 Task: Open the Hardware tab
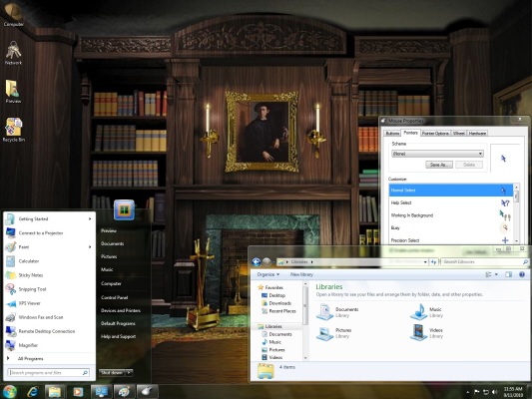[x=477, y=134]
